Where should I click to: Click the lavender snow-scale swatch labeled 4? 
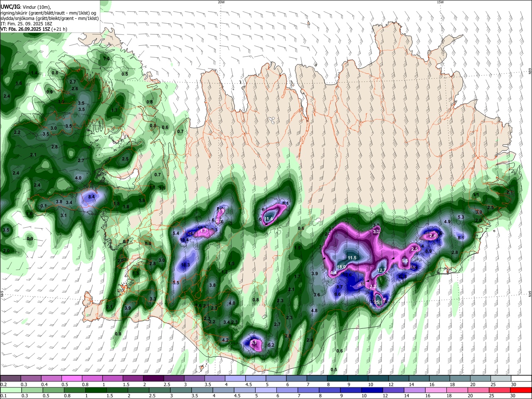click(x=235, y=378)
